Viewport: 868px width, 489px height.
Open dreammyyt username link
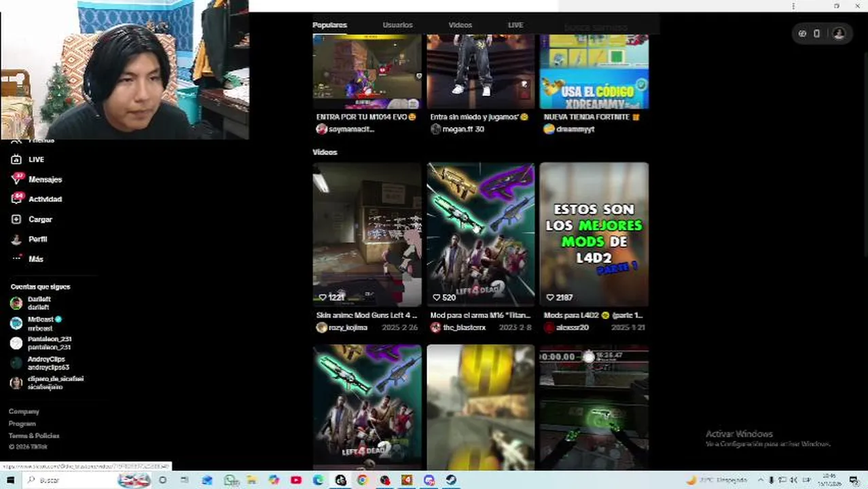[575, 129]
